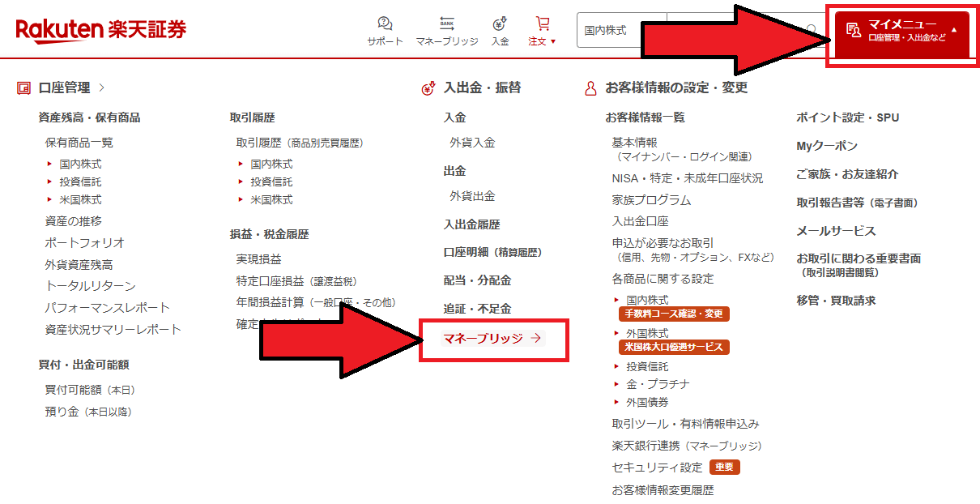Open 移管・買取請求
This screenshot has width=980, height=504.
click(836, 300)
